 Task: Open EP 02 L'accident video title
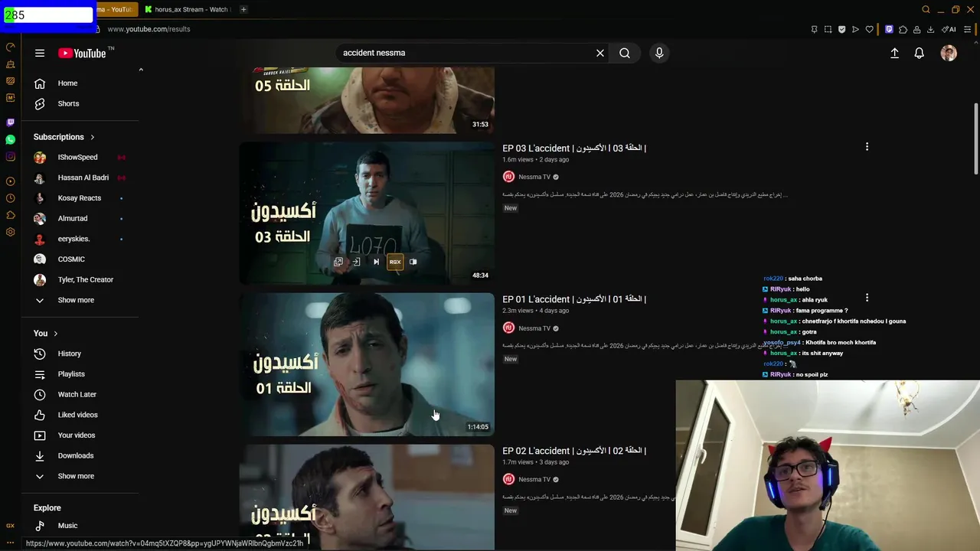574,451
